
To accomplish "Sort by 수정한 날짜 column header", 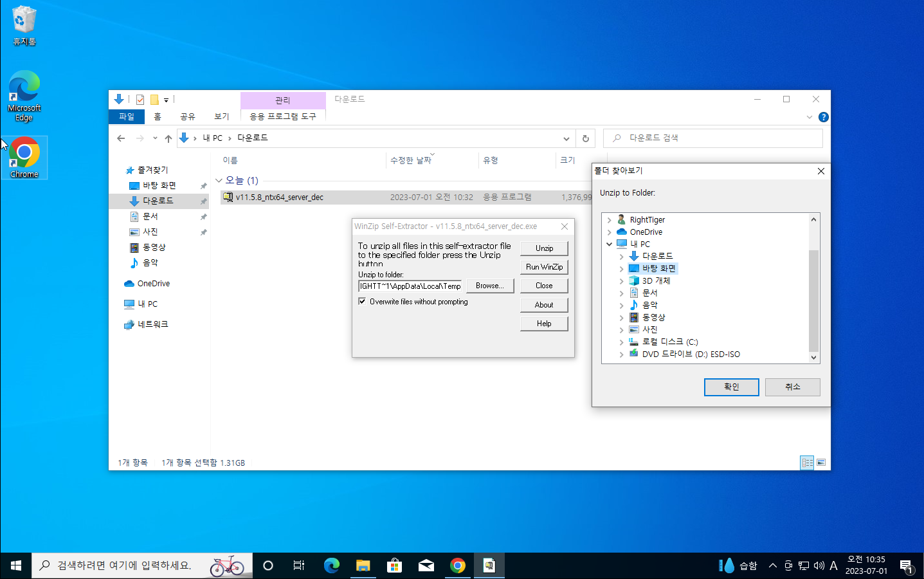I will 411,160.
